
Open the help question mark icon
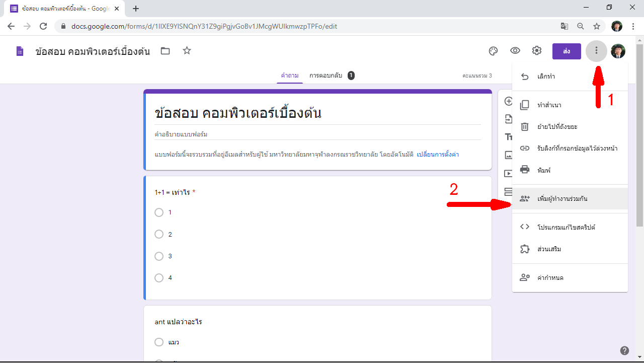624,351
